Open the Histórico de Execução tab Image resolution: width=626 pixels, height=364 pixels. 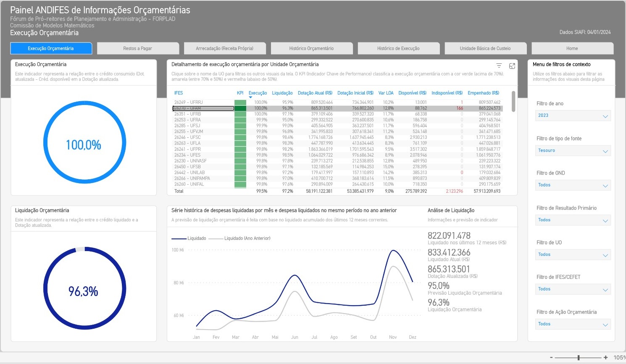coord(398,48)
